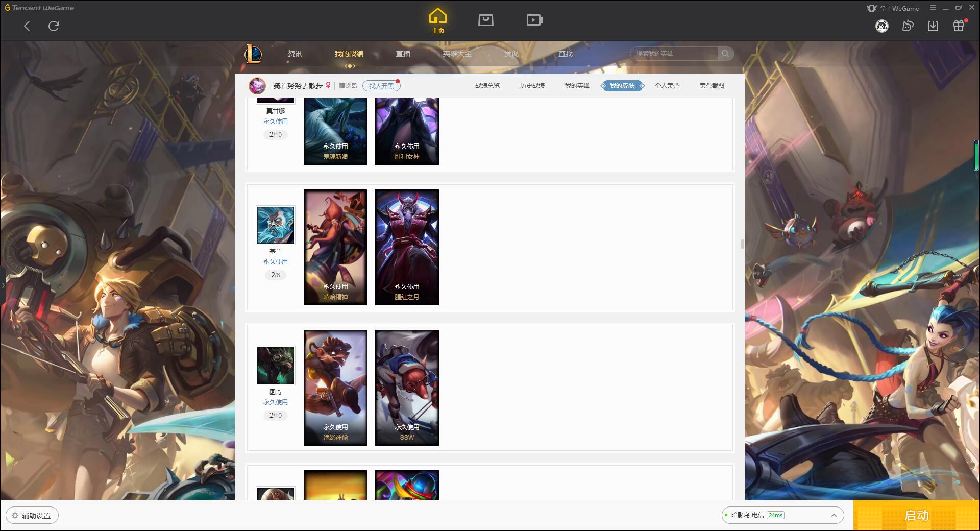The width and height of the screenshot is (980, 531).
Task: Open the friends/chat bubble icon
Action: 908,26
